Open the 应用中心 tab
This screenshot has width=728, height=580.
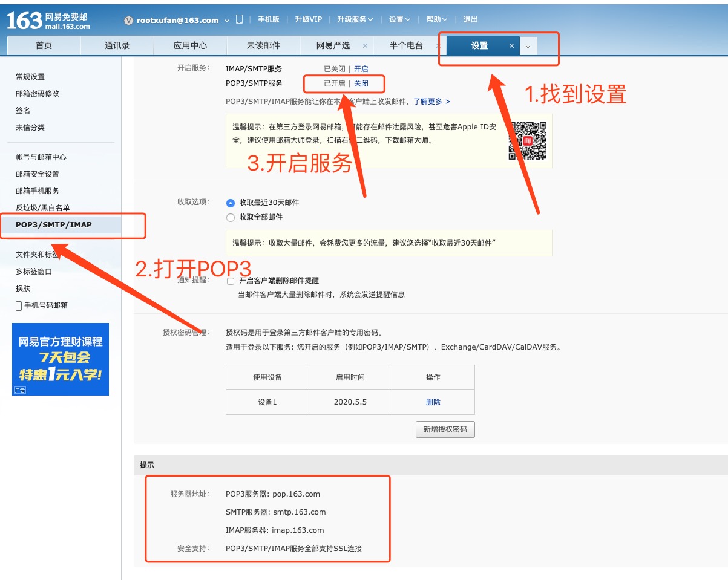point(190,45)
